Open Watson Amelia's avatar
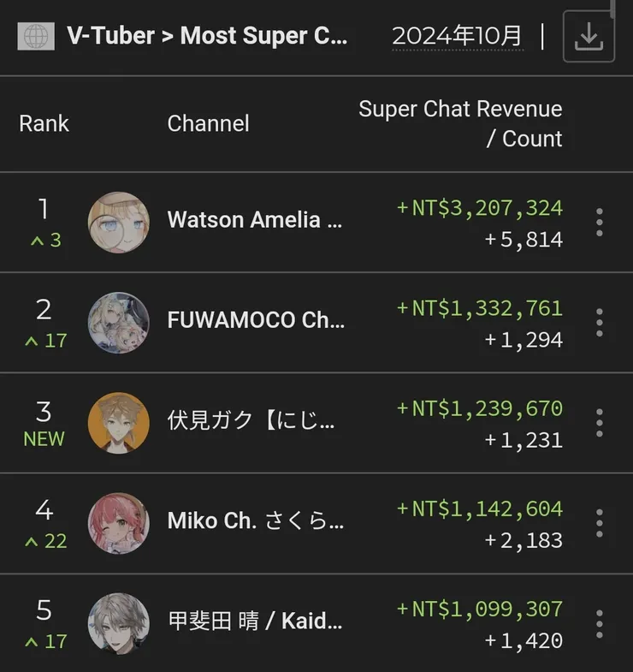Viewport: 633px width, 672px height. click(x=119, y=223)
